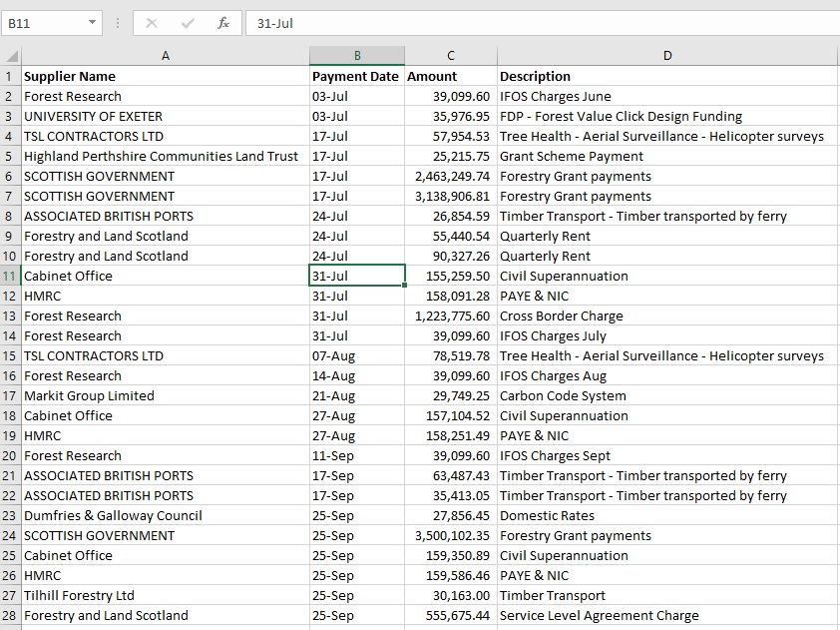Viewport: 840px width, 630px height.
Task: Click into the Name Box showing B11
Action: 45,23
